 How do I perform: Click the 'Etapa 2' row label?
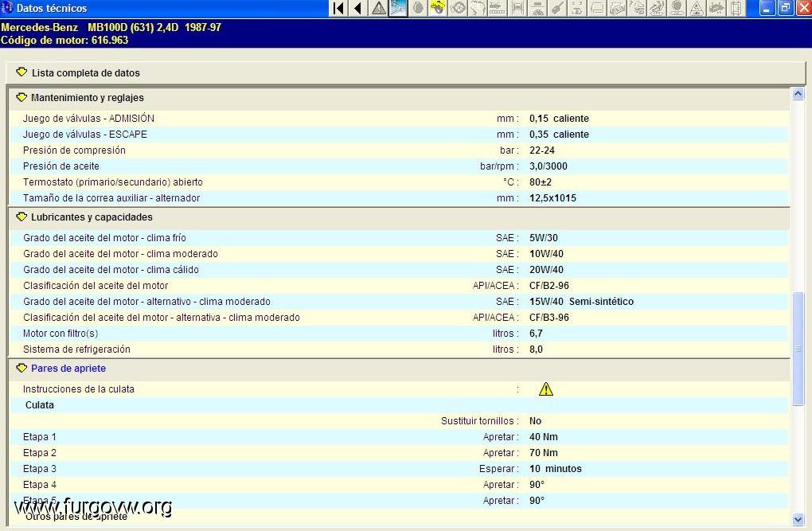click(39, 453)
